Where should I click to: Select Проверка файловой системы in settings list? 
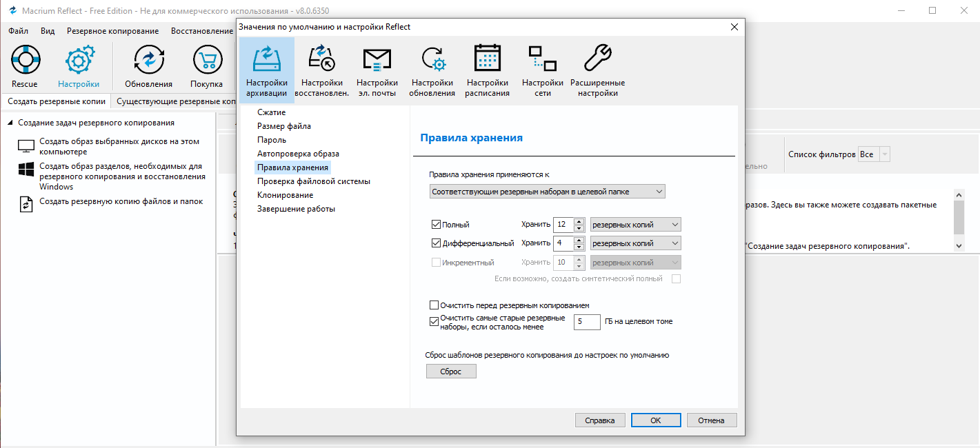point(314,181)
